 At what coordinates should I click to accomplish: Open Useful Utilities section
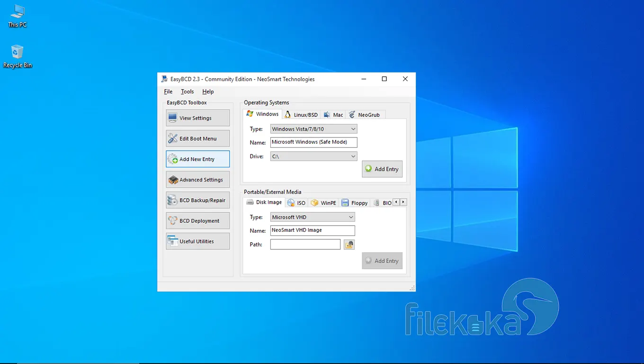(197, 241)
